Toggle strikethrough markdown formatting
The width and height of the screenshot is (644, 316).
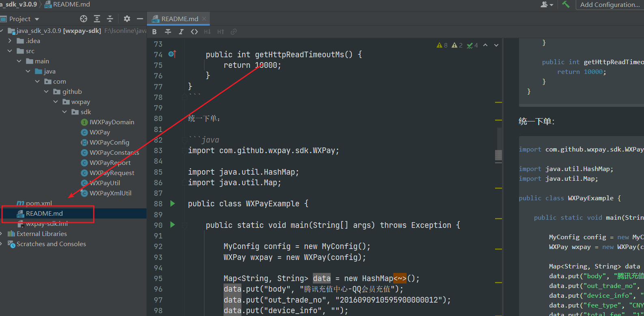tap(168, 32)
